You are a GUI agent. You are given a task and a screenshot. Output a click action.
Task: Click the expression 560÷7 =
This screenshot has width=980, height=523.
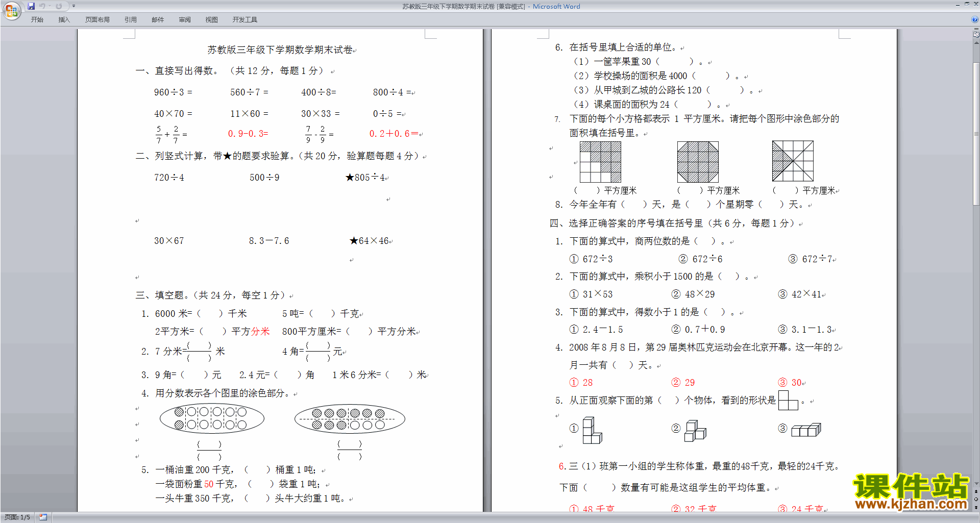[249, 92]
